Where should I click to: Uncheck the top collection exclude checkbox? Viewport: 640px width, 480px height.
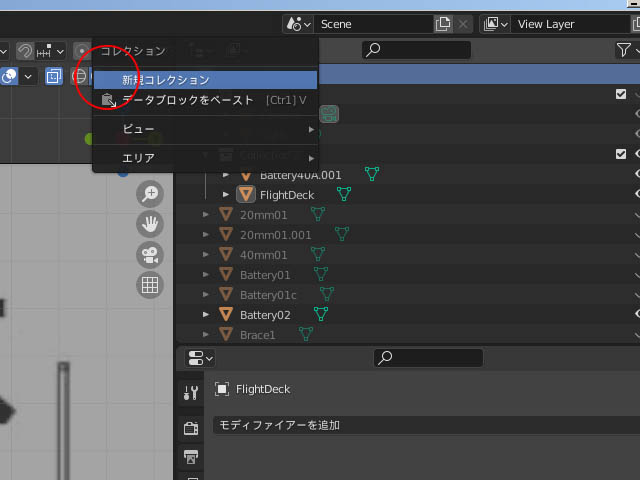(x=621, y=94)
